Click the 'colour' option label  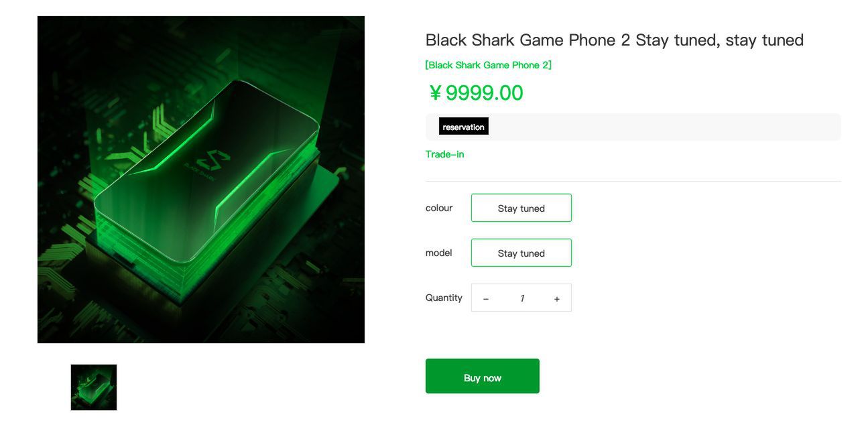[439, 208]
